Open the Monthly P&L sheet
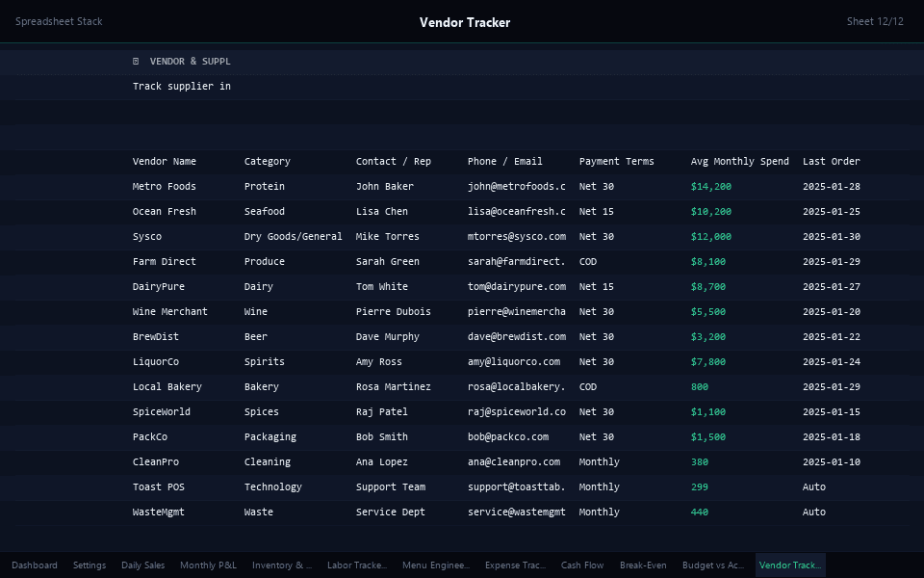The height and width of the screenshot is (578, 924). pyautogui.click(x=208, y=565)
